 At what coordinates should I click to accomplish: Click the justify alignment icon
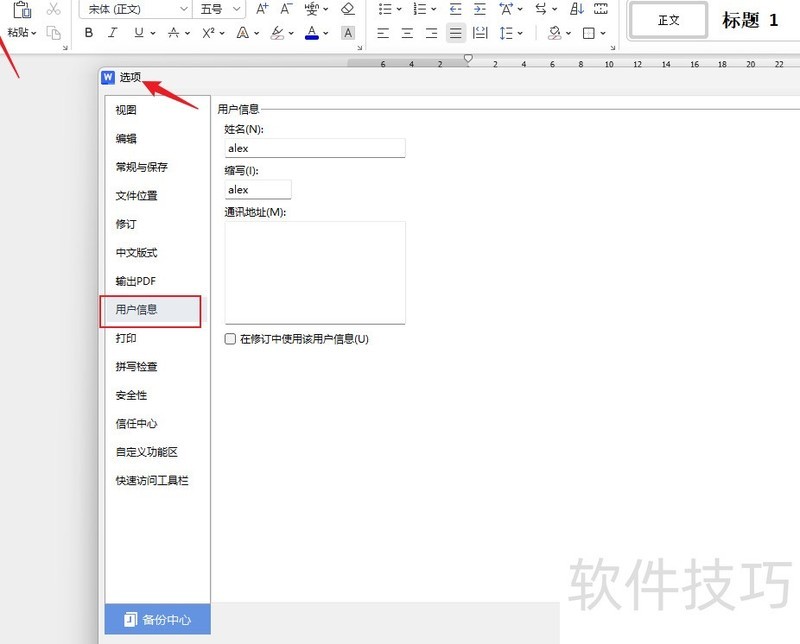click(x=456, y=33)
